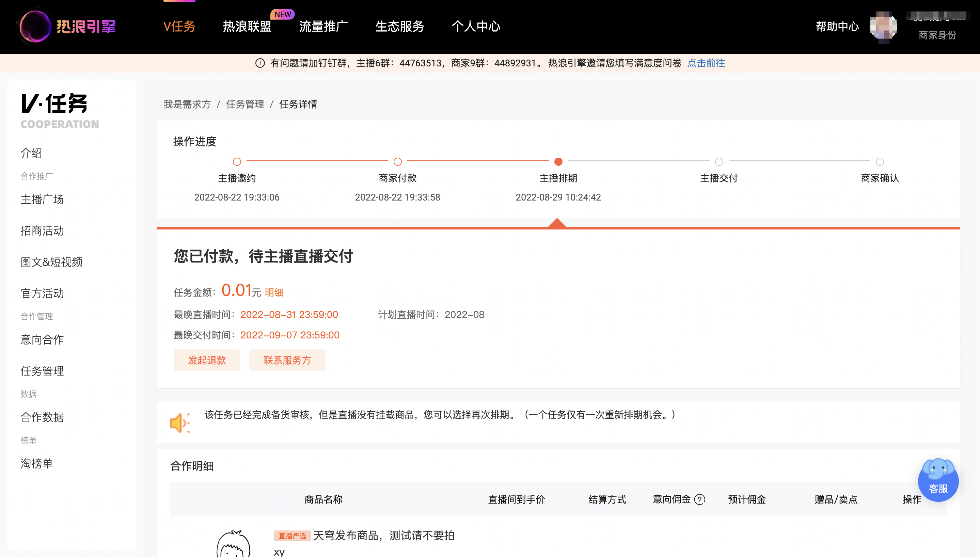Click the 2022-08-31 23:59:00 latest live time
Image resolution: width=980 pixels, height=557 pixels.
click(x=289, y=315)
